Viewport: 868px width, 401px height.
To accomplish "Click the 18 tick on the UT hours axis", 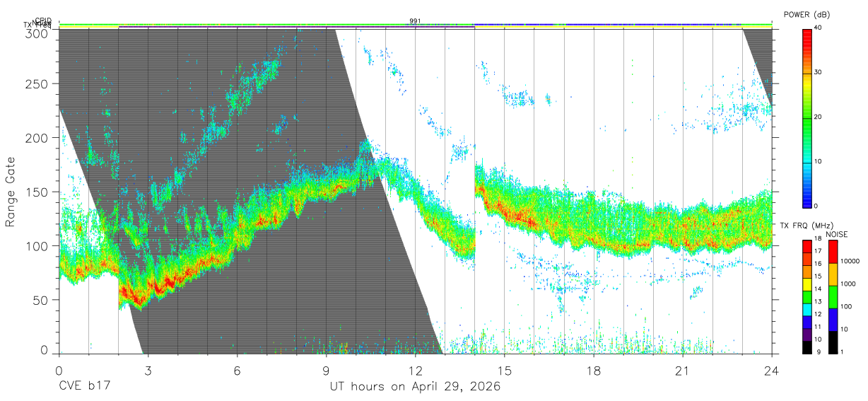I will pos(593,371).
